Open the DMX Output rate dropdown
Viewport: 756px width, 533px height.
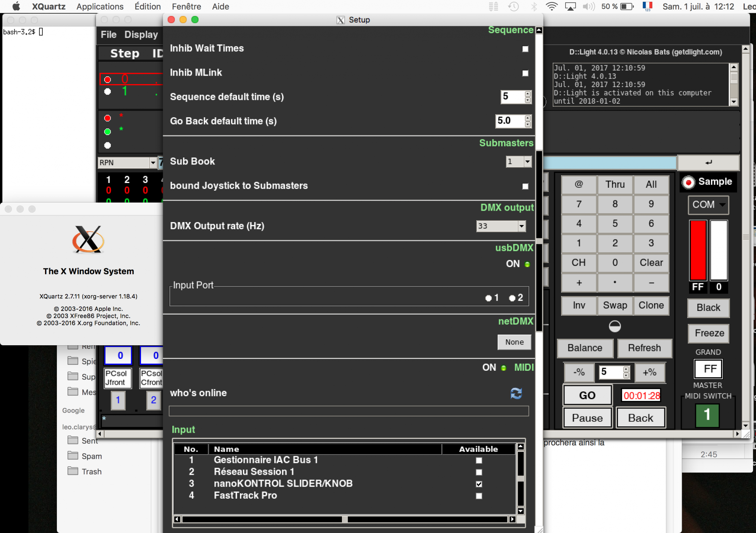click(522, 226)
